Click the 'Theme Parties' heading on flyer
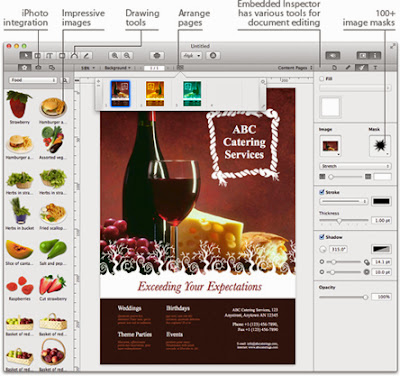The image size is (400, 376). tap(135, 334)
